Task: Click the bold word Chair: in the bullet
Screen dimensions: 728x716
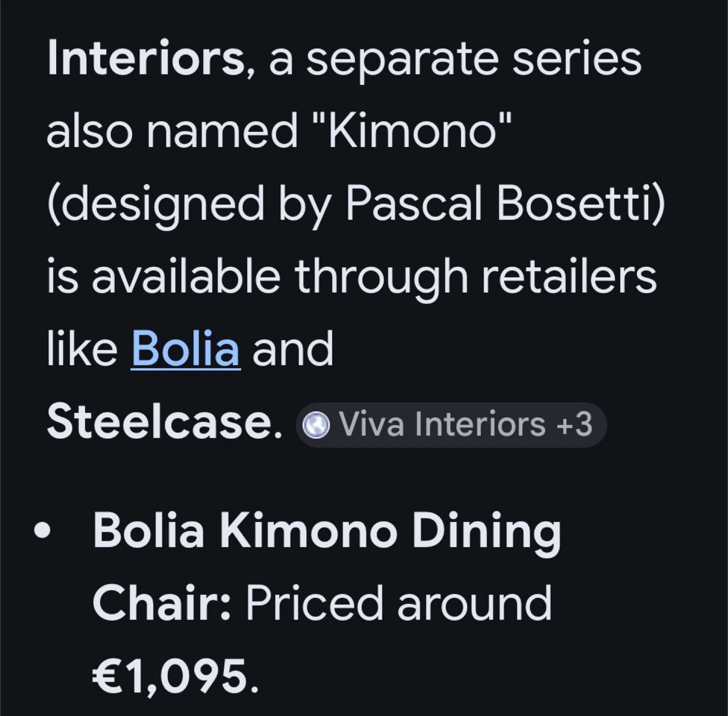Action: [x=162, y=603]
